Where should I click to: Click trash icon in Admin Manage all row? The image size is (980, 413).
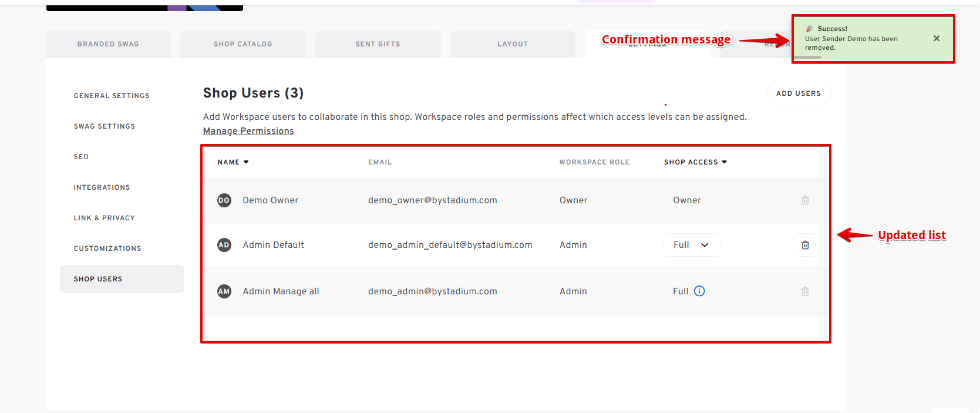805,291
